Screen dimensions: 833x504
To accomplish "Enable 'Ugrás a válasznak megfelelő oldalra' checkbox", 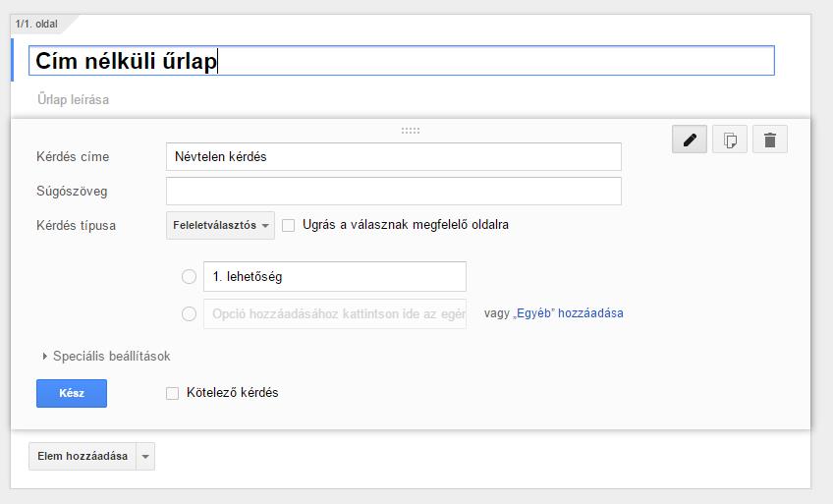I will click(x=289, y=226).
